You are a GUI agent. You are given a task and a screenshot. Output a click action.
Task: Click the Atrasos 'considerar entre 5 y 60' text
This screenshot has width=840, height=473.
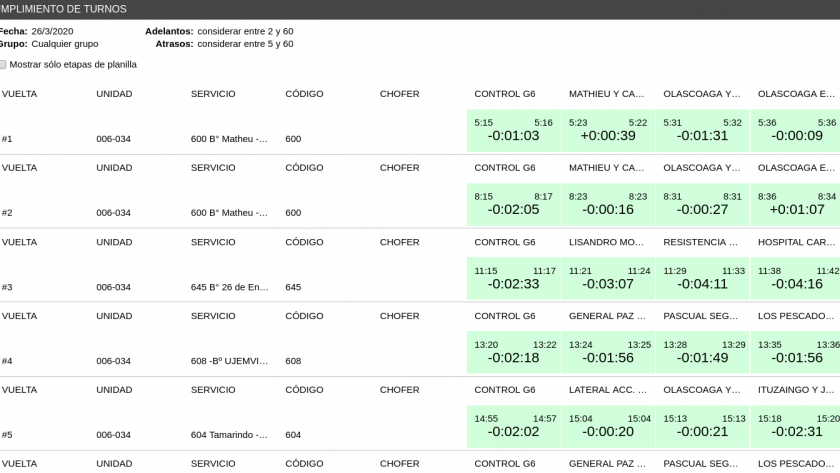[x=245, y=44]
